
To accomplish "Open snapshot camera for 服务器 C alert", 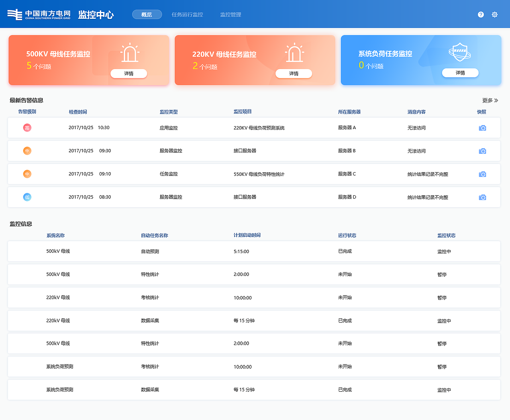I will point(483,174).
